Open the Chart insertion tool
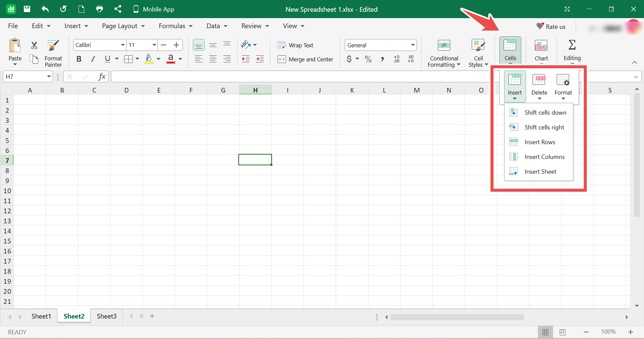Viewport: 644px width, 339px height. [541, 50]
